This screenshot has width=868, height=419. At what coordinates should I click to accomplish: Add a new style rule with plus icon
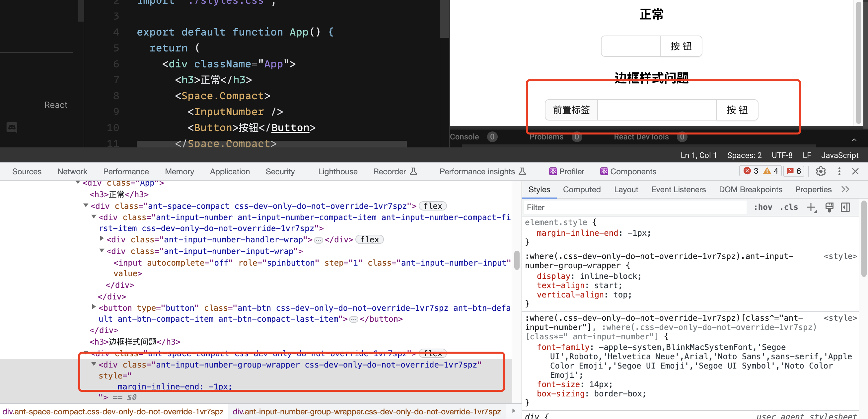pyautogui.click(x=810, y=207)
